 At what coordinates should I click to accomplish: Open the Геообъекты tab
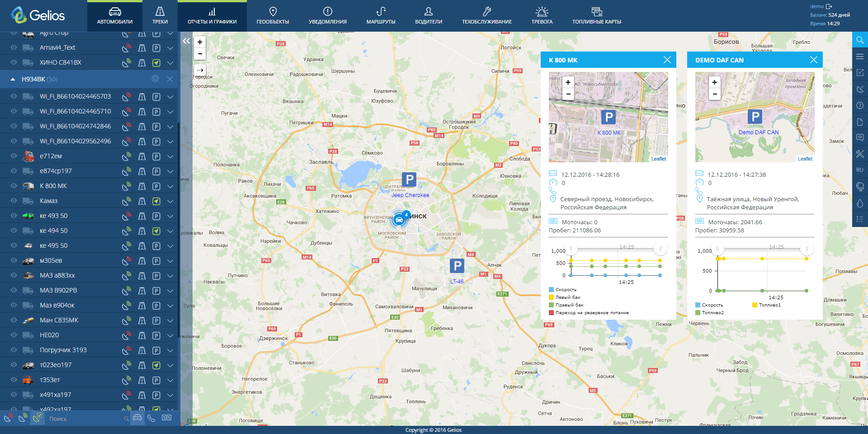273,16
